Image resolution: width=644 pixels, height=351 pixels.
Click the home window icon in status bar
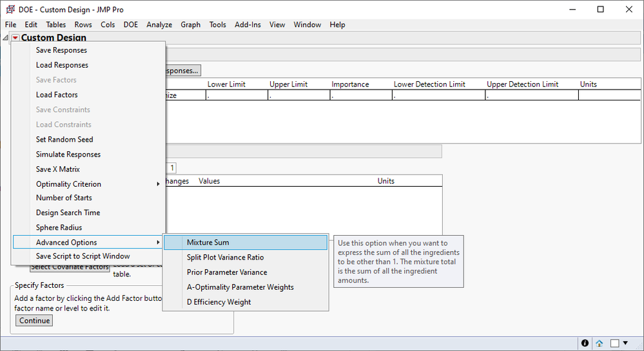600,343
